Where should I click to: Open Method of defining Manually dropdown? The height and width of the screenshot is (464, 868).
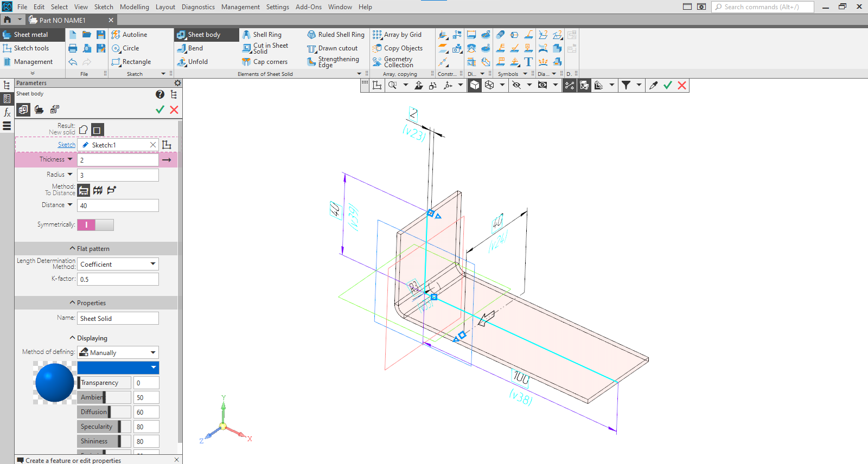pos(118,352)
